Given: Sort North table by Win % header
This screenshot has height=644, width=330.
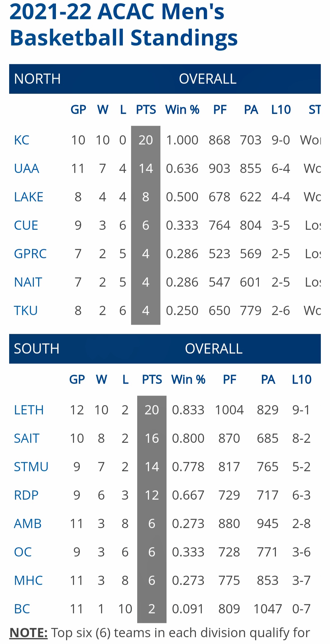Looking at the screenshot, I should pos(182,110).
